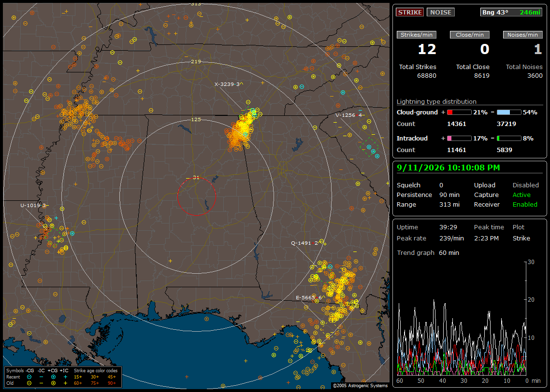Click the negative cloud-ground blue bar
This screenshot has width=550, height=392.
pyautogui.click(x=509, y=112)
